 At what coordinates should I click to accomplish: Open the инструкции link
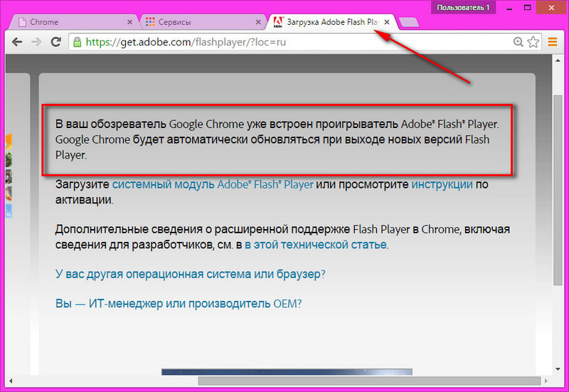(442, 184)
